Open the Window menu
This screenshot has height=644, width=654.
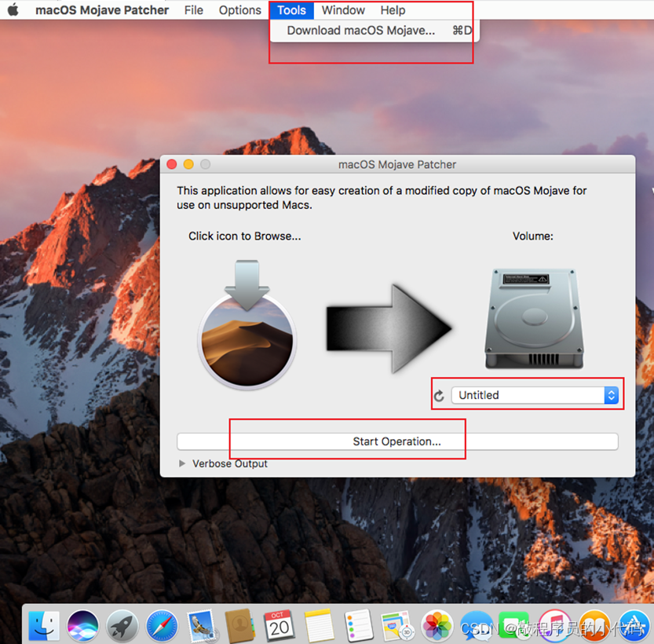pos(343,10)
